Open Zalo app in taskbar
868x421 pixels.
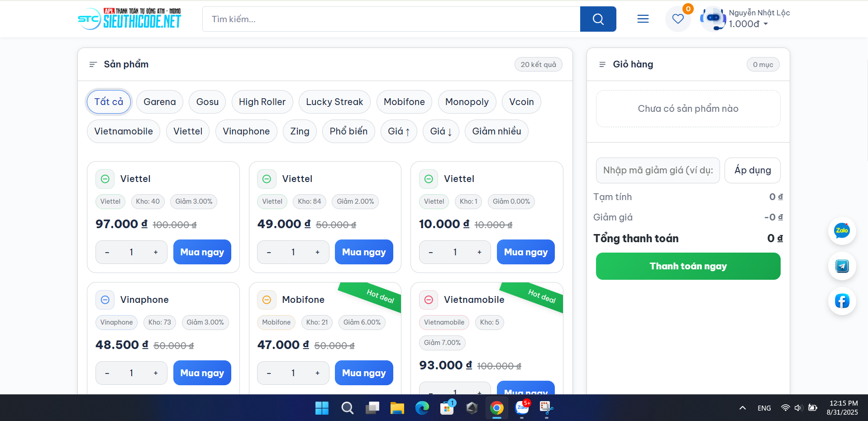(522, 408)
